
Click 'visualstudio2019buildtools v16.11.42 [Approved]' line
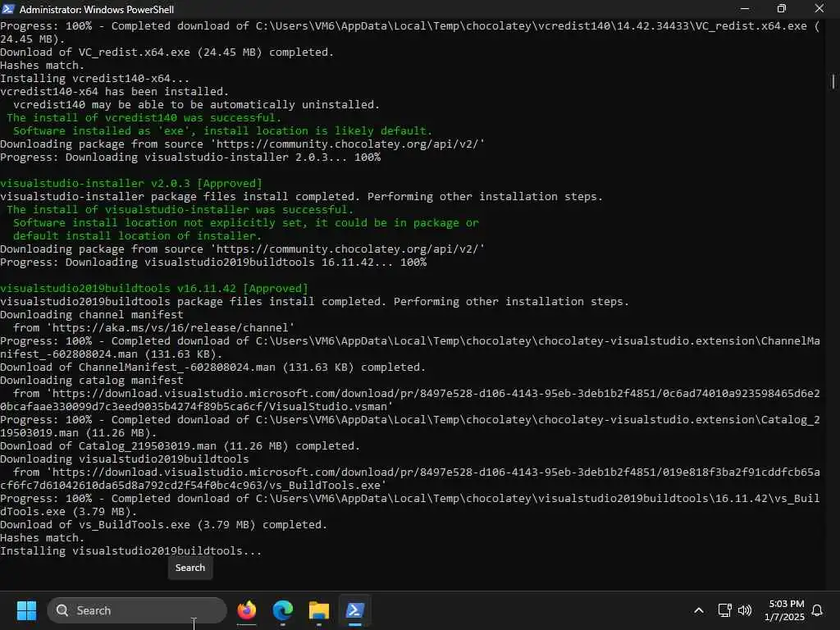pyautogui.click(x=154, y=288)
